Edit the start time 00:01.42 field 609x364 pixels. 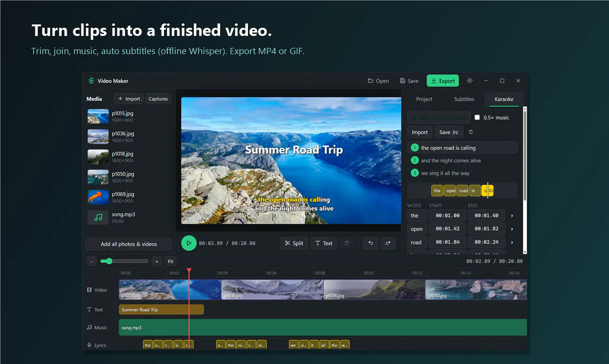448,229
